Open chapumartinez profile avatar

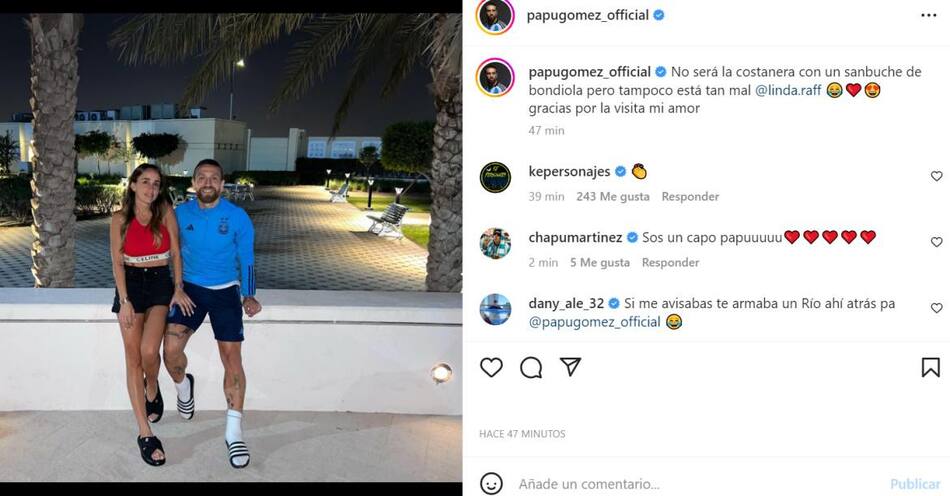click(495, 243)
